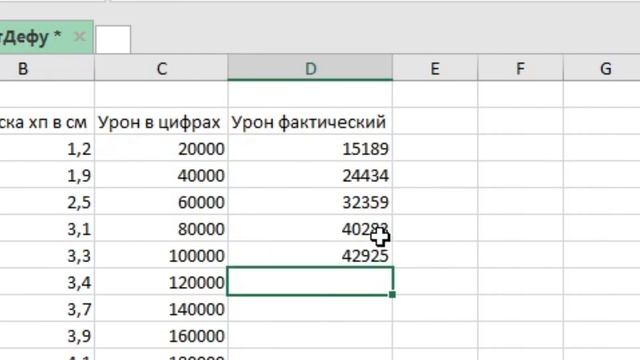Screen dimensions: 640x360
Task: Click empty column E cell beside 15189
Action: pos(435,148)
